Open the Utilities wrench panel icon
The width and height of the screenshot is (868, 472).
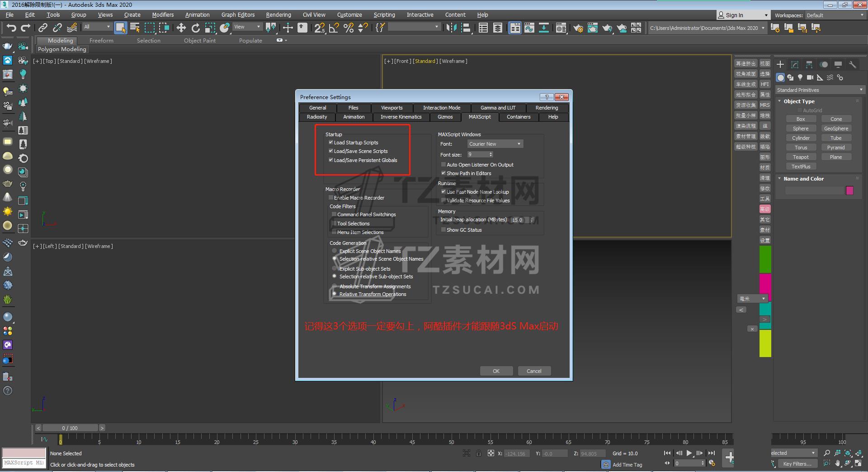(853, 65)
